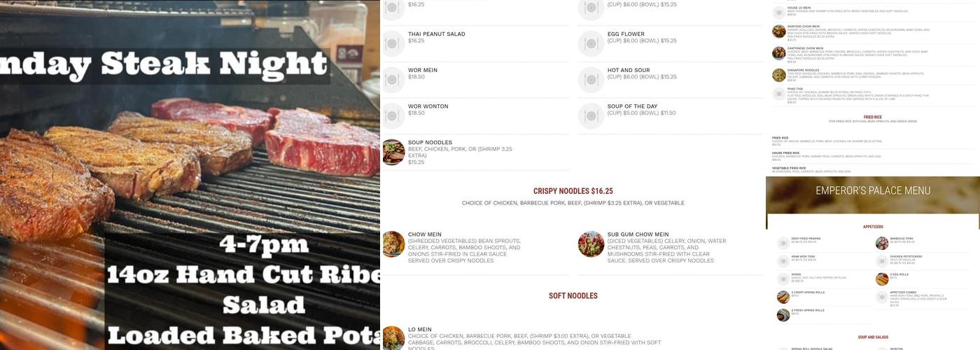
Task: Open the Soup Noodles food photo
Action: pos(393,152)
